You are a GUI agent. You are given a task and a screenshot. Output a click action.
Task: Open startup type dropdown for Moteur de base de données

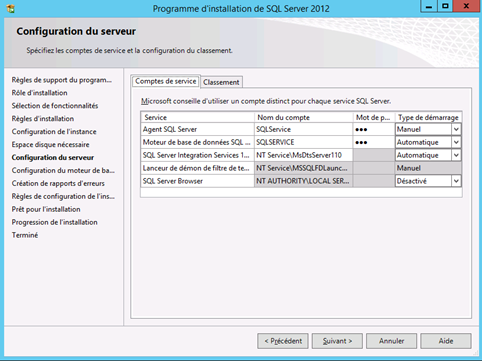pyautogui.click(x=456, y=142)
